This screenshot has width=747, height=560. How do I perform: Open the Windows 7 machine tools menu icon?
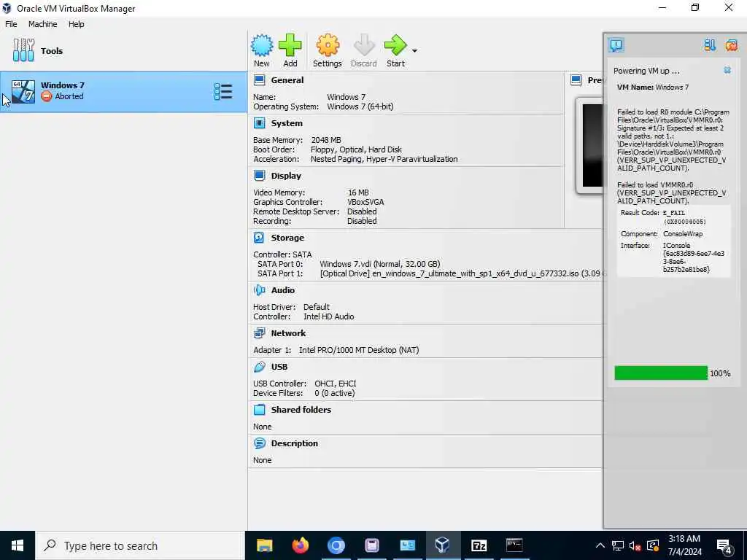coord(223,91)
